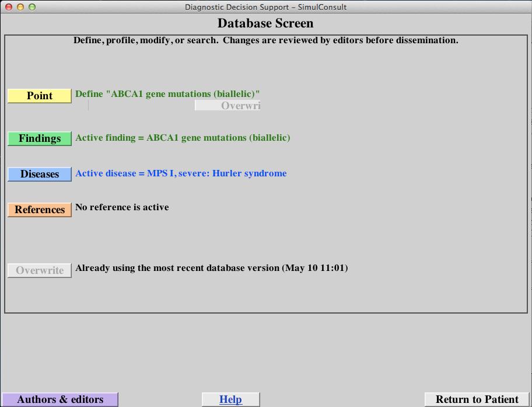Click the greyed-out Overwrite button beside database version

pyautogui.click(x=40, y=270)
